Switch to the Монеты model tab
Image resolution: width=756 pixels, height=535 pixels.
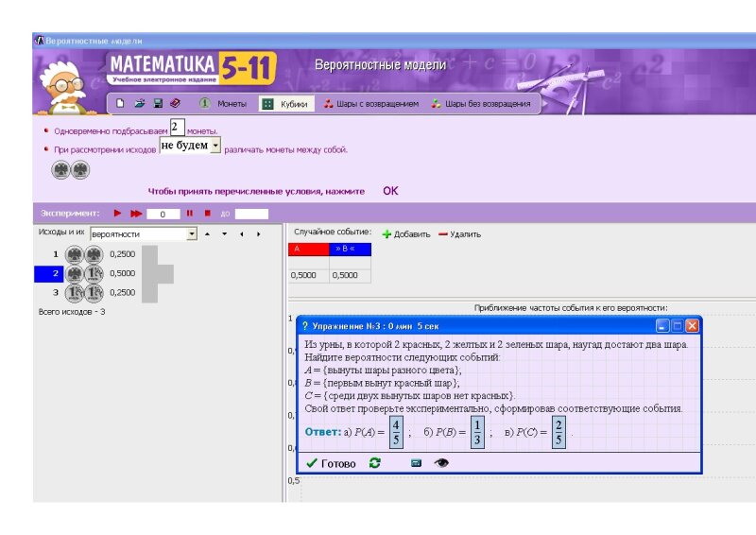pos(223,104)
